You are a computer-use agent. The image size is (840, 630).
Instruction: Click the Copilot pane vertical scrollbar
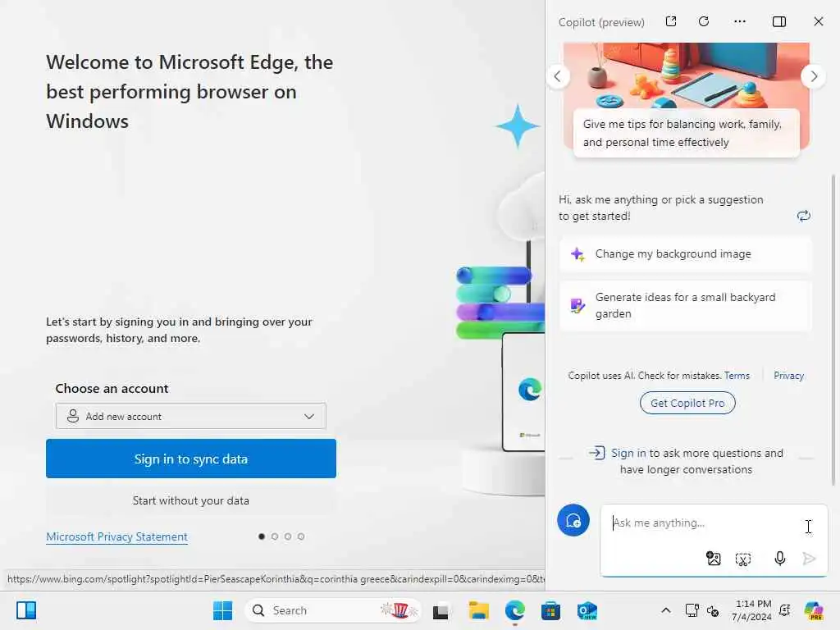point(833,329)
